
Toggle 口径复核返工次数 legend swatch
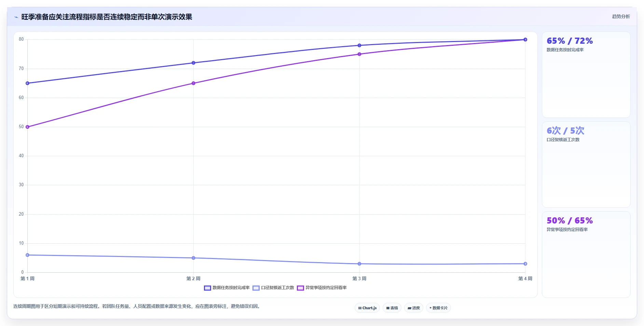(x=256, y=288)
